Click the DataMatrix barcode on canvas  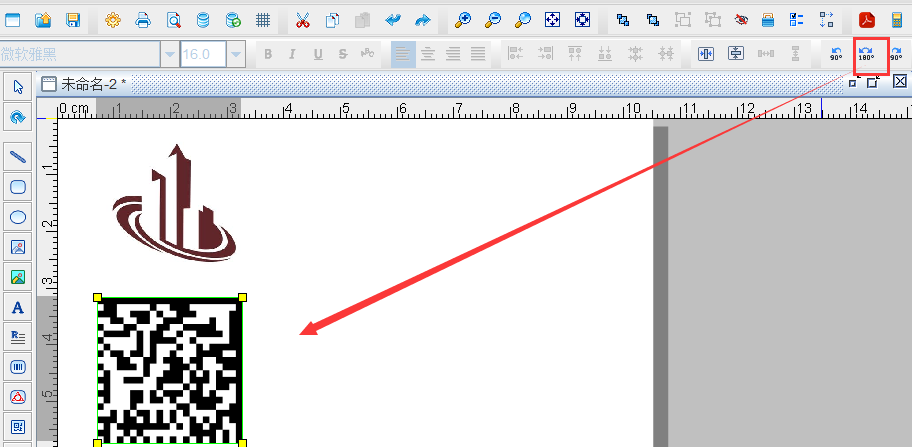point(170,369)
